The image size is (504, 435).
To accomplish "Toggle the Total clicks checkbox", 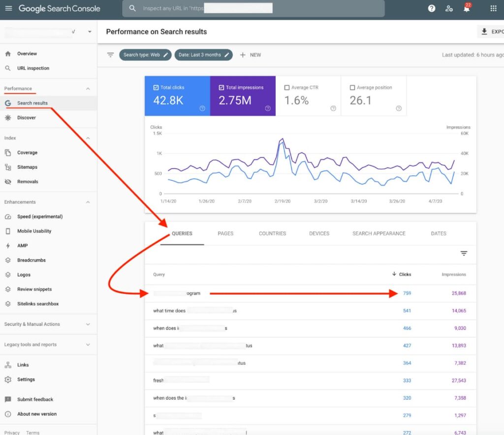I will pos(156,88).
